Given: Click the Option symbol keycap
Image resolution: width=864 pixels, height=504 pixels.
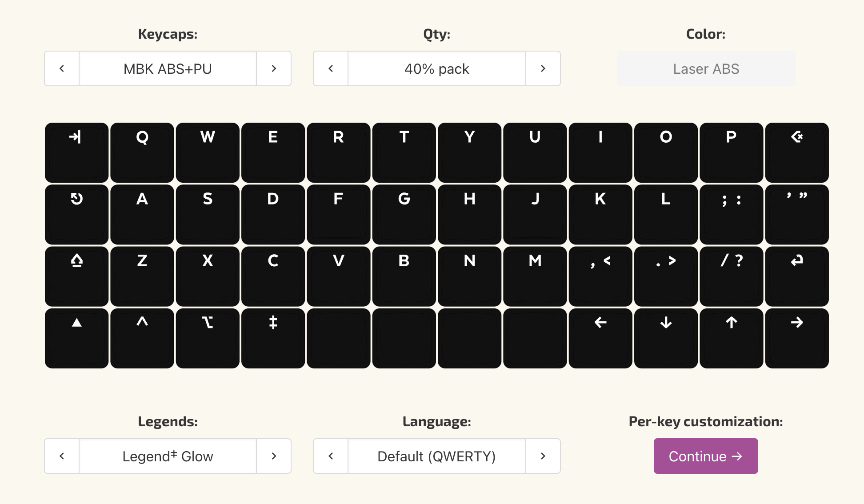Looking at the screenshot, I should (208, 338).
